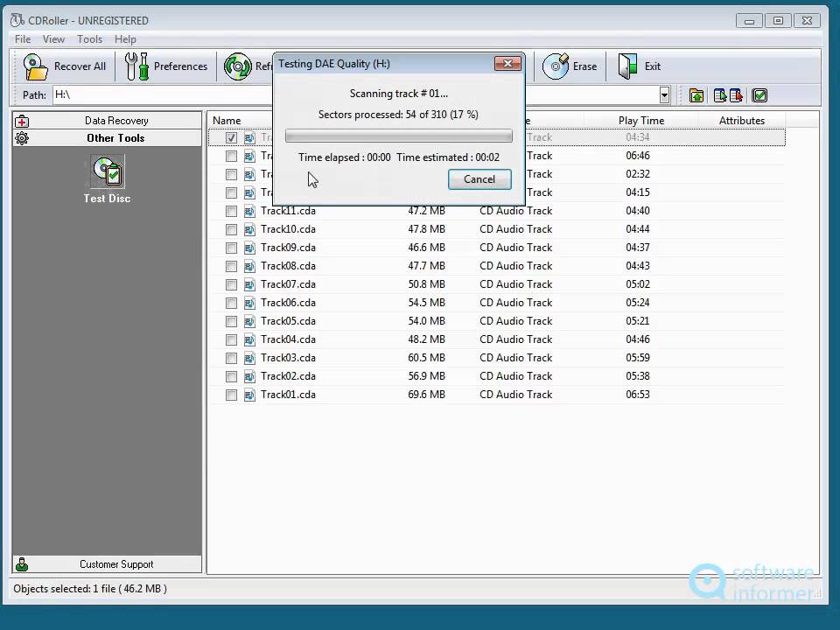The image size is (840, 630).
Task: Click play time 05:38
Action: coord(638,376)
